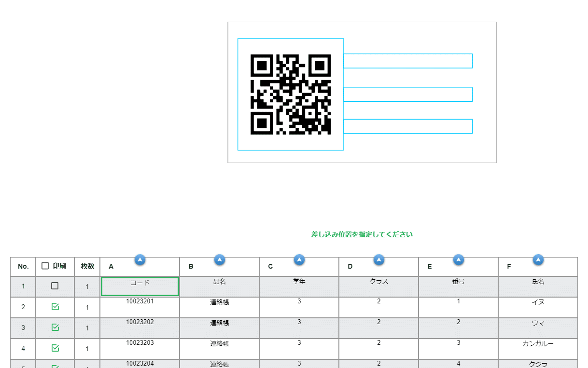Click the 番号 cell in row 1
The height and width of the screenshot is (368, 588).
click(459, 286)
